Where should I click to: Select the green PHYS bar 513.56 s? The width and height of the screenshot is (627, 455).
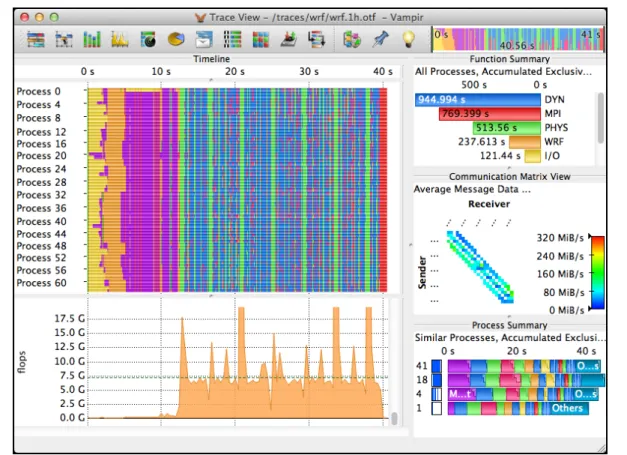pyautogui.click(x=507, y=128)
